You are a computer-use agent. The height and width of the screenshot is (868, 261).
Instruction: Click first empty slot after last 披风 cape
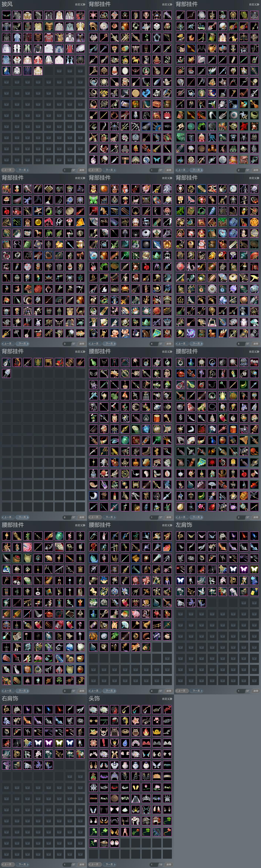coord(48,71)
